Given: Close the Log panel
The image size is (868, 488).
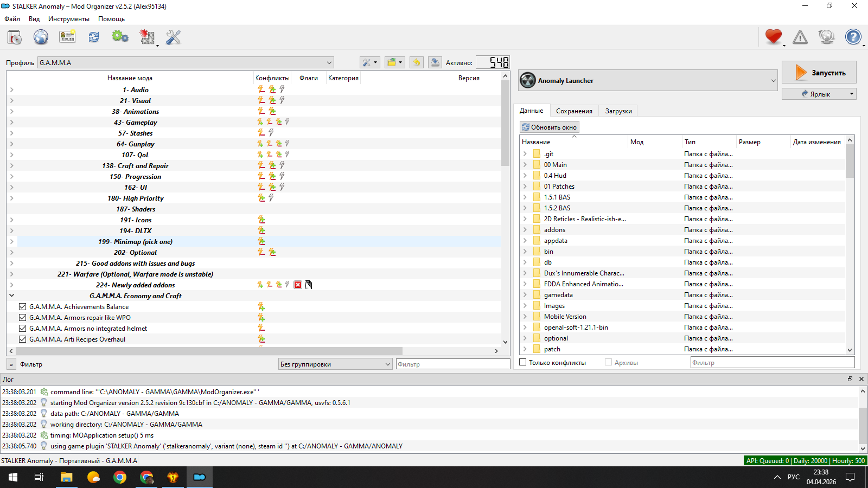Looking at the screenshot, I should [861, 379].
